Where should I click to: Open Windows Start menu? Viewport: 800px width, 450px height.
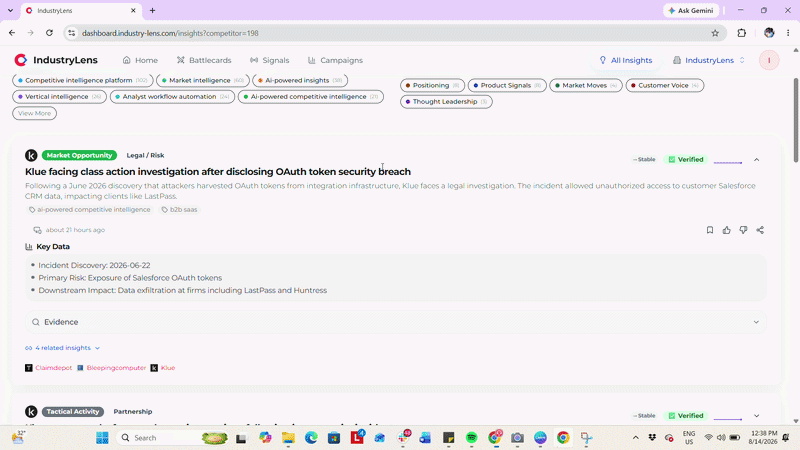click(x=102, y=438)
